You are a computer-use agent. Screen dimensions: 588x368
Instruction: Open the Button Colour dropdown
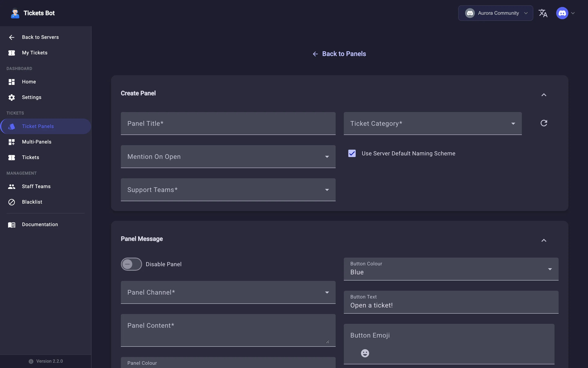click(451, 269)
